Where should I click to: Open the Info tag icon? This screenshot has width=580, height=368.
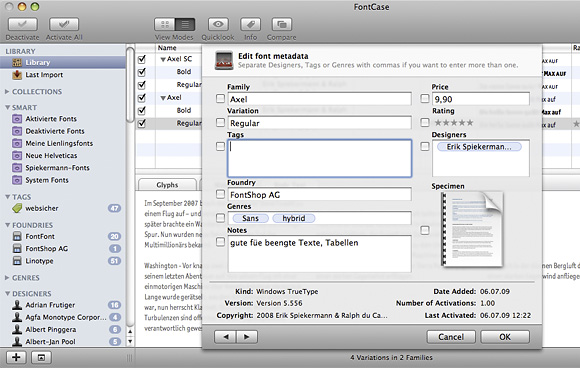pos(250,24)
